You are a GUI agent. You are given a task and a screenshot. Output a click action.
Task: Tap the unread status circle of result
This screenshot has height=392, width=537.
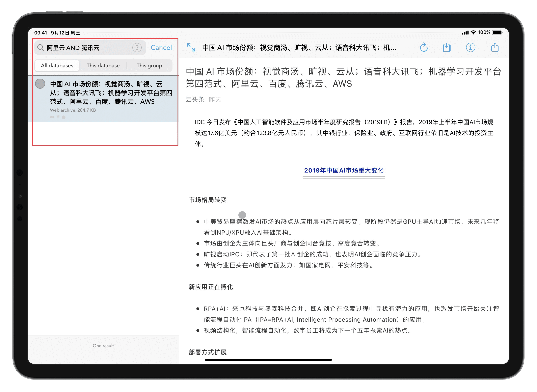click(40, 84)
